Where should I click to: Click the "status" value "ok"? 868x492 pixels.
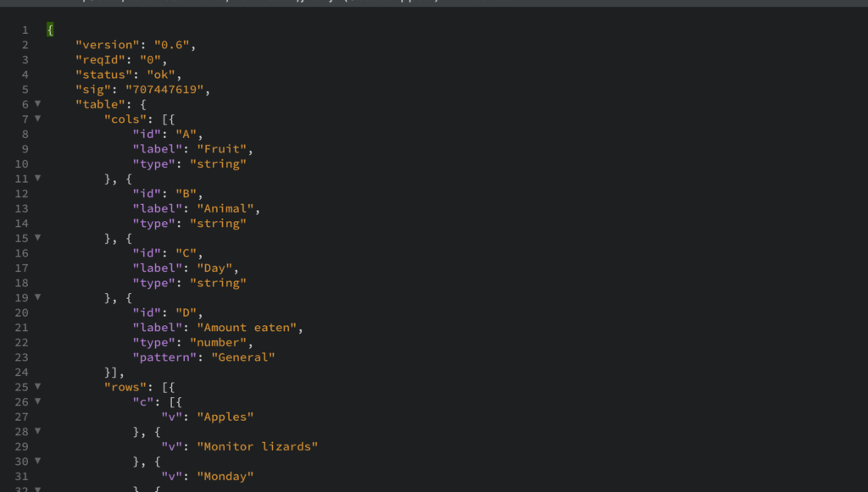164,74
